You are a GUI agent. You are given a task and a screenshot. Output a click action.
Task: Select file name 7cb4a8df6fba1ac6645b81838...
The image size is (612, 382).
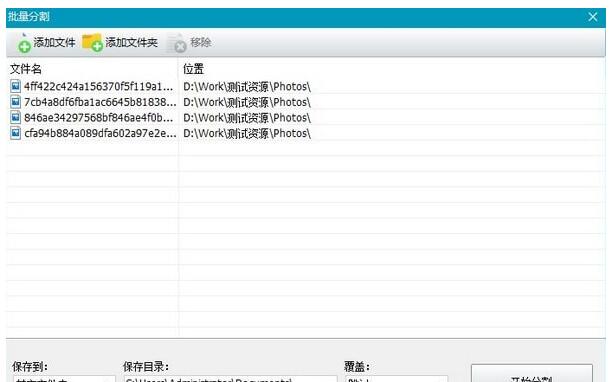100,102
